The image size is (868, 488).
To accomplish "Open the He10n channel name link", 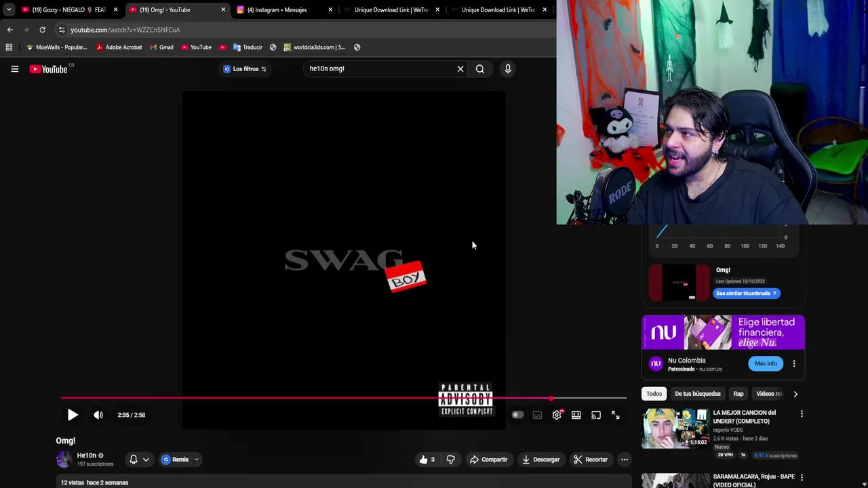I will coord(86,455).
